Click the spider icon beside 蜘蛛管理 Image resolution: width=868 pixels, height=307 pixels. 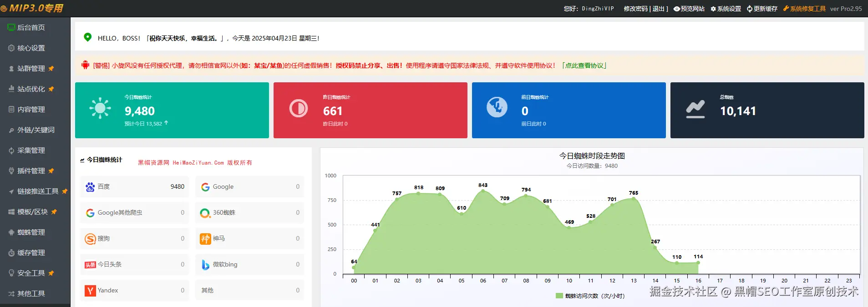11,232
